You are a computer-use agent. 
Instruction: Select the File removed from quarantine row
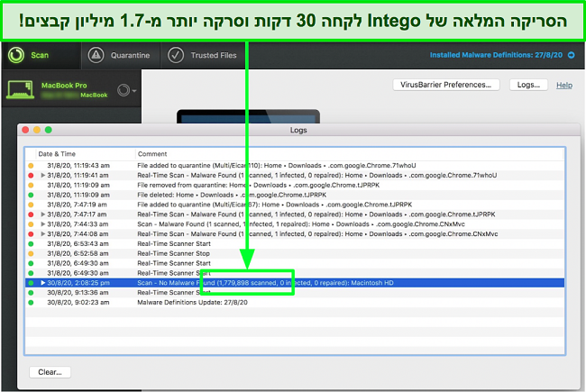295,185
